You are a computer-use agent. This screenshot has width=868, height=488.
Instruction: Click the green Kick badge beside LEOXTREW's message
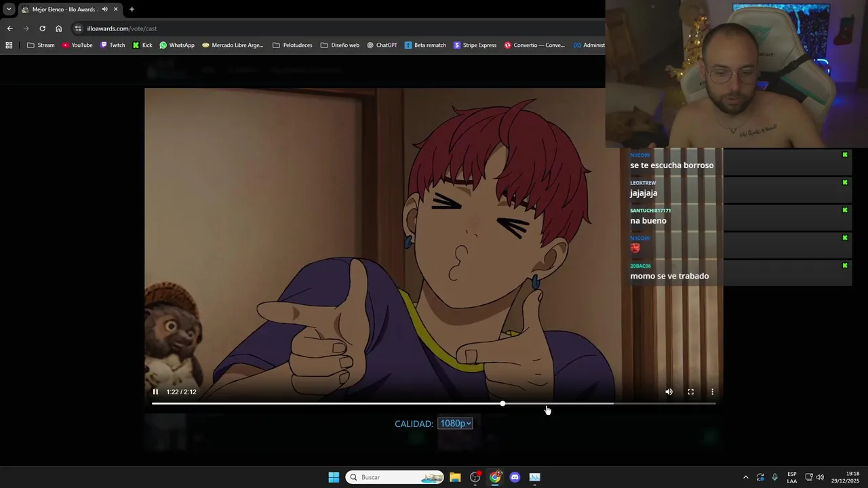tap(845, 182)
